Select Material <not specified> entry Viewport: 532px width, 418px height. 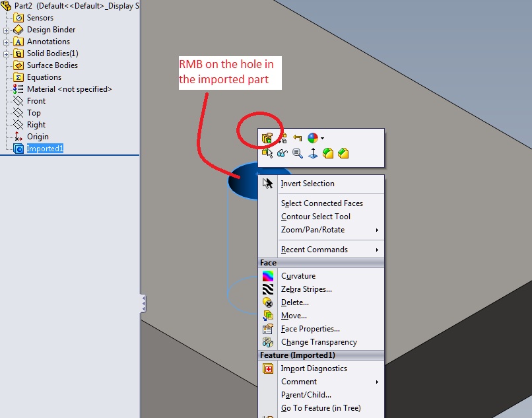pyautogui.click(x=69, y=89)
